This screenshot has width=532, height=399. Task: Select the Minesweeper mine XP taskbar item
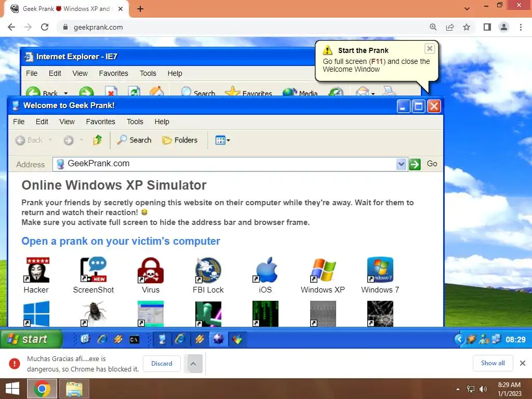click(x=218, y=339)
